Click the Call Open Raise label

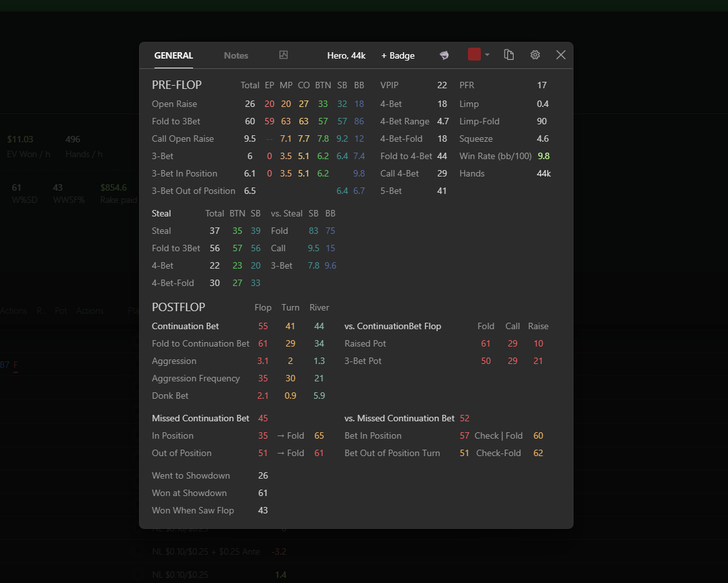pos(183,139)
